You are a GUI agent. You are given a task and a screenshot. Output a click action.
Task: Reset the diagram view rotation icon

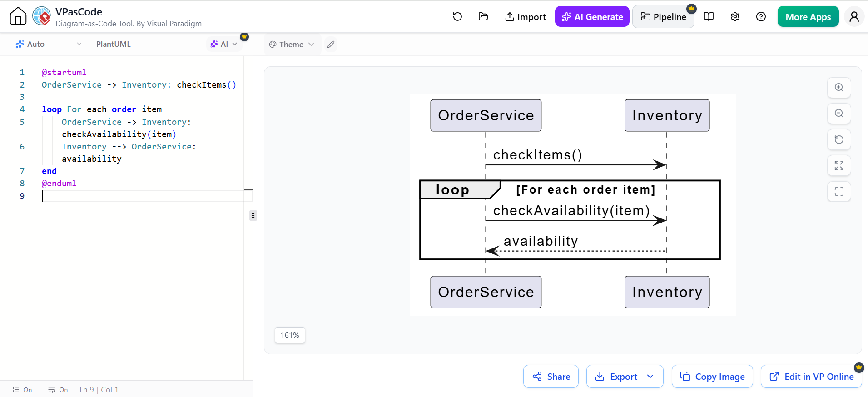[839, 139]
